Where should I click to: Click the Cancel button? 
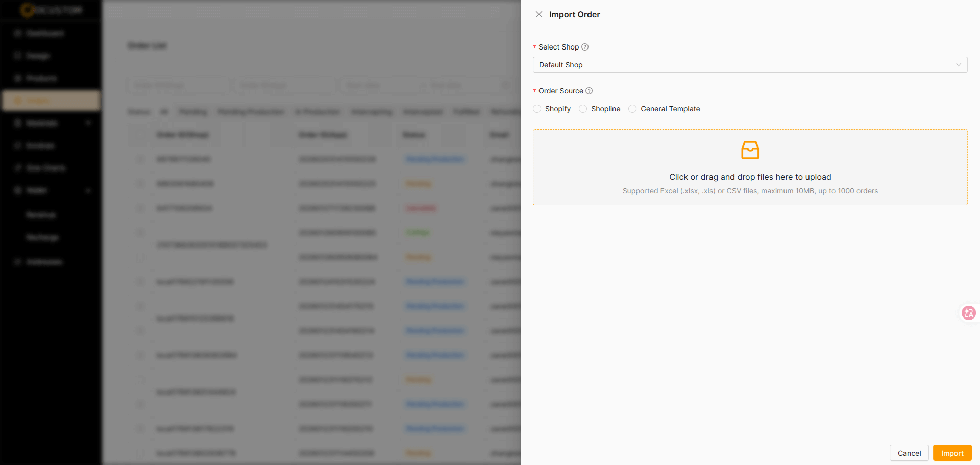[x=909, y=453]
